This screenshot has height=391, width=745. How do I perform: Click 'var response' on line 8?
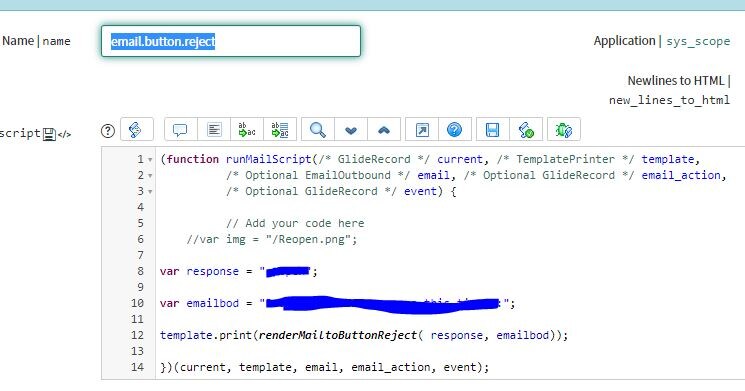(200, 271)
